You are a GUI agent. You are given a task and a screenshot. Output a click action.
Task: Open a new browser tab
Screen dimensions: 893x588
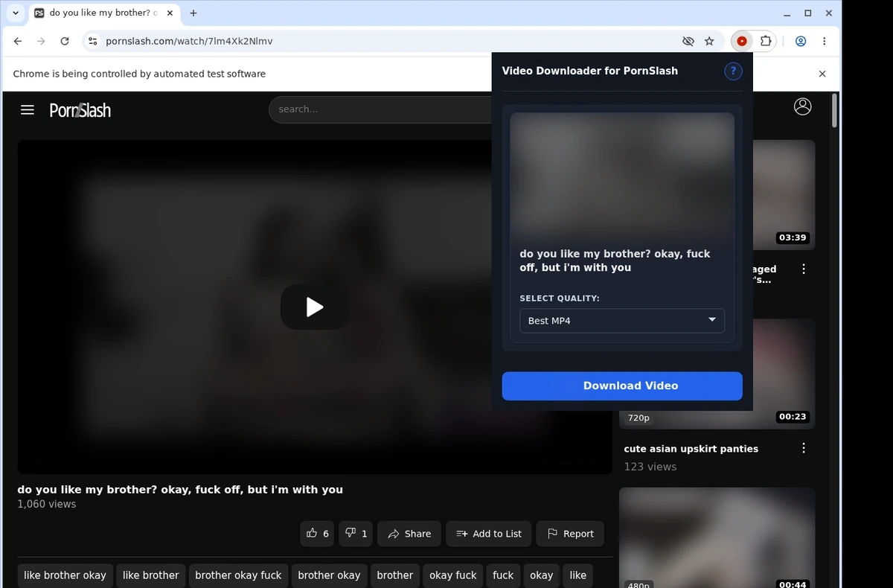tap(193, 13)
